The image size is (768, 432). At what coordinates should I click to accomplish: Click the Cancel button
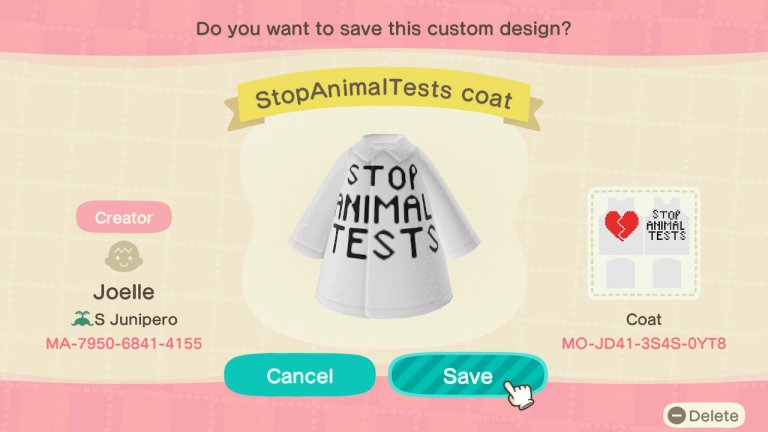pyautogui.click(x=300, y=376)
